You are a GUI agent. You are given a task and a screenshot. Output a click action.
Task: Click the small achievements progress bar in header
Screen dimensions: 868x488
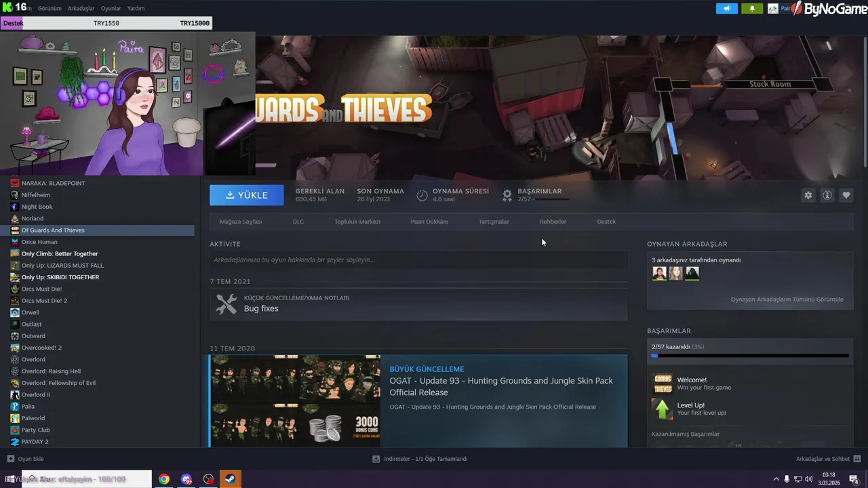pos(551,199)
